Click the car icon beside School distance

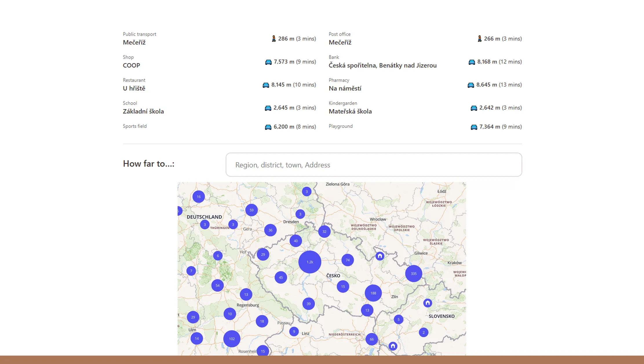pos(268,107)
